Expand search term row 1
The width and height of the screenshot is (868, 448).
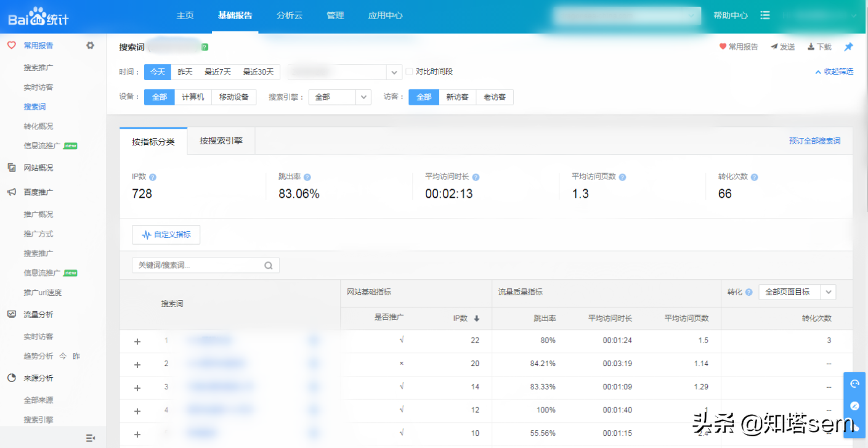click(x=137, y=341)
